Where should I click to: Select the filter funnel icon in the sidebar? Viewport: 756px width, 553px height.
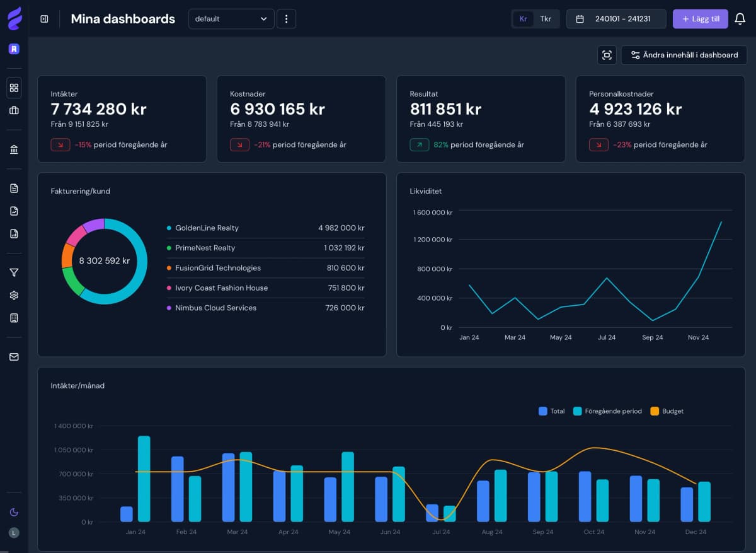(x=14, y=272)
